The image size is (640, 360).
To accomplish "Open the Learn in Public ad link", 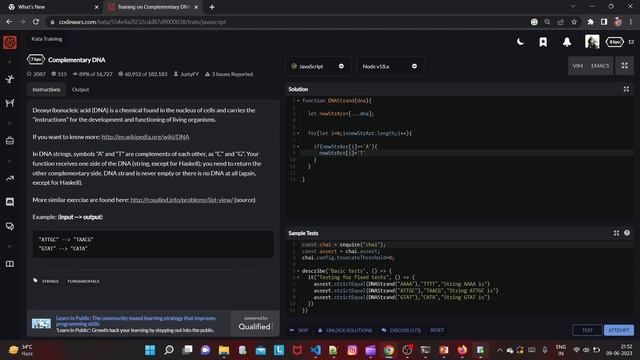I will pos(136,321).
